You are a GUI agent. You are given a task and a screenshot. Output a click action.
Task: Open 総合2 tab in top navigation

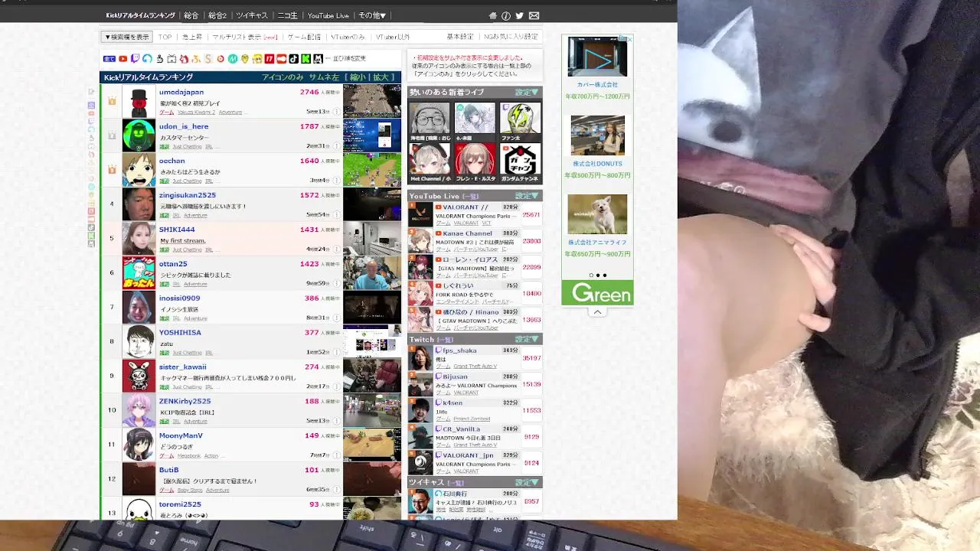point(217,15)
